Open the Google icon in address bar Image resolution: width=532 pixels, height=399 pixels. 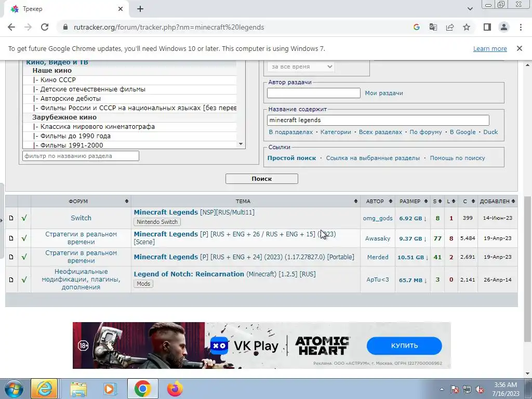click(416, 27)
